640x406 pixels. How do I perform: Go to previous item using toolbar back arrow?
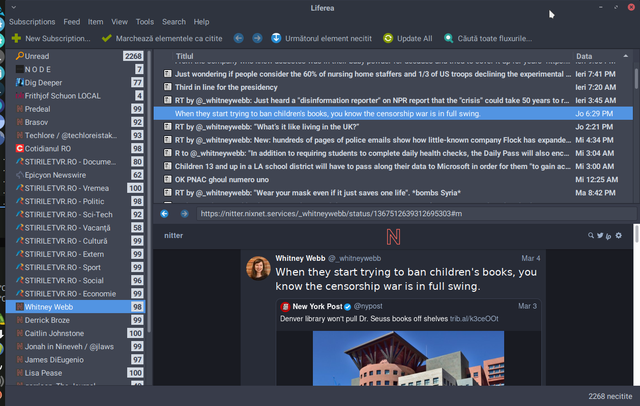click(239, 38)
